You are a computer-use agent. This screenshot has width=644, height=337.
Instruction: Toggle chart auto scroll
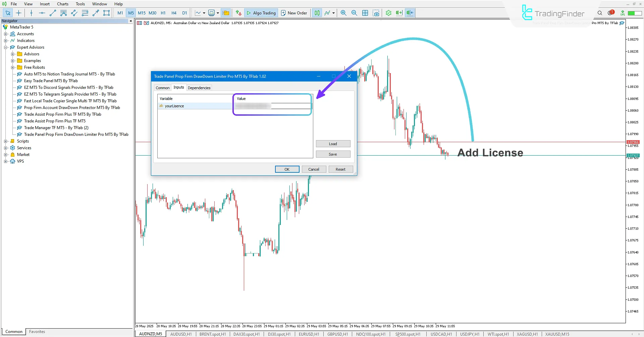399,13
